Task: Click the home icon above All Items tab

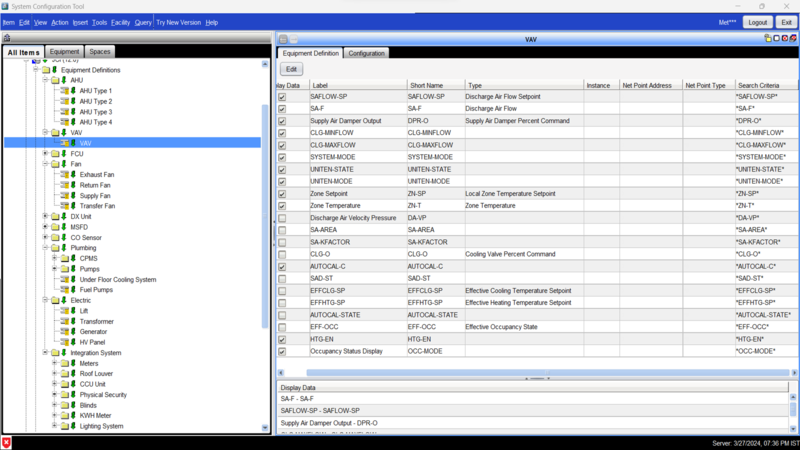Action: [7, 38]
